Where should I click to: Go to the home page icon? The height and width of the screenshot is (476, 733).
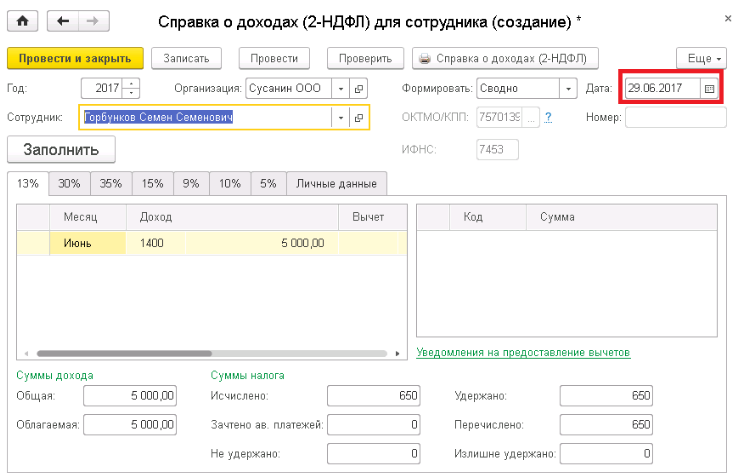[22, 21]
